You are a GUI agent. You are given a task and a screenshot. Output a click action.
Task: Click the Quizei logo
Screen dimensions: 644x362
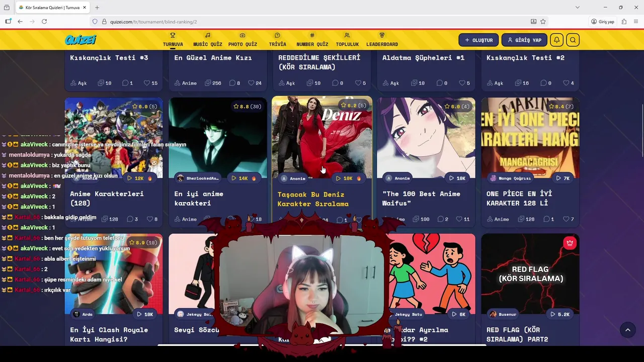(80, 40)
